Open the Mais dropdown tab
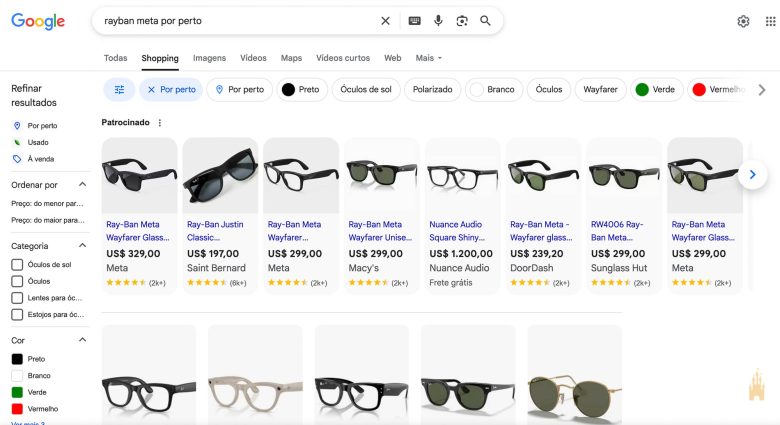Image resolution: width=780 pixels, height=425 pixels. pos(428,58)
